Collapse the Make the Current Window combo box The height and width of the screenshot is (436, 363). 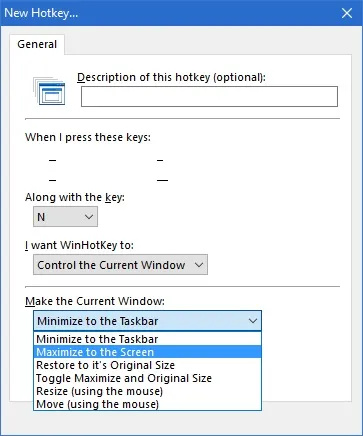(x=147, y=321)
